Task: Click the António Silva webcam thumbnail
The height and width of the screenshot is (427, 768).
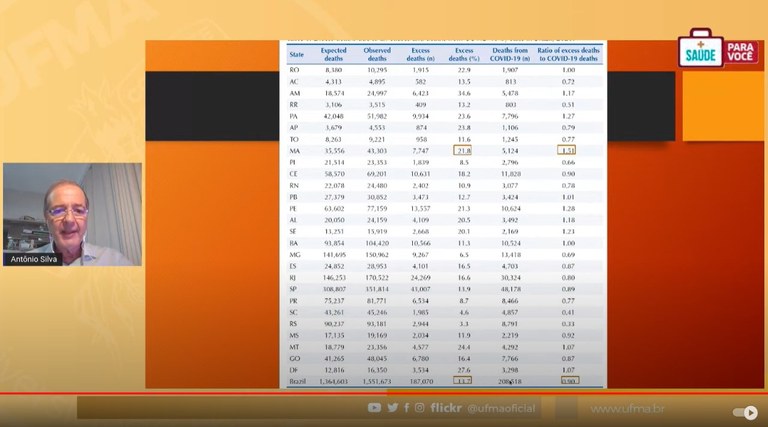Action: 71,214
